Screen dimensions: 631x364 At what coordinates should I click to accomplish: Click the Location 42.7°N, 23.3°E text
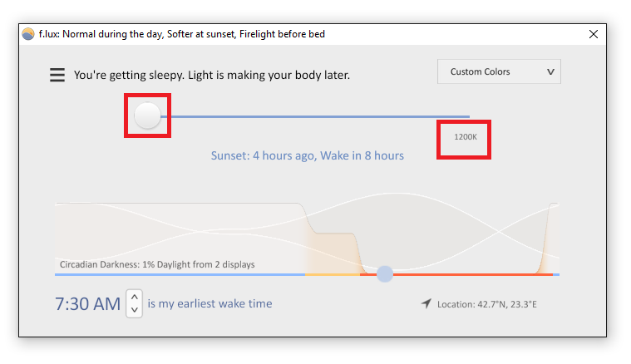click(487, 304)
